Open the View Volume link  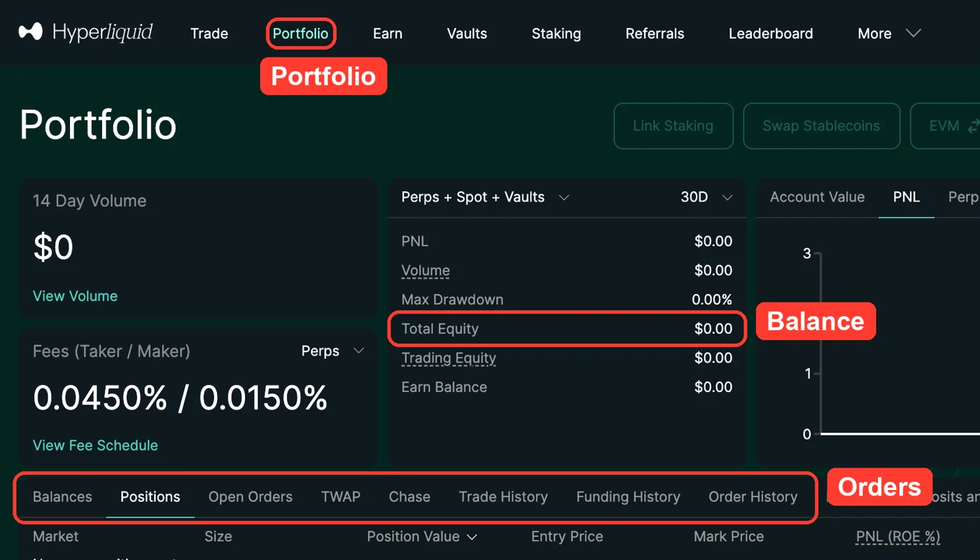pos(75,296)
